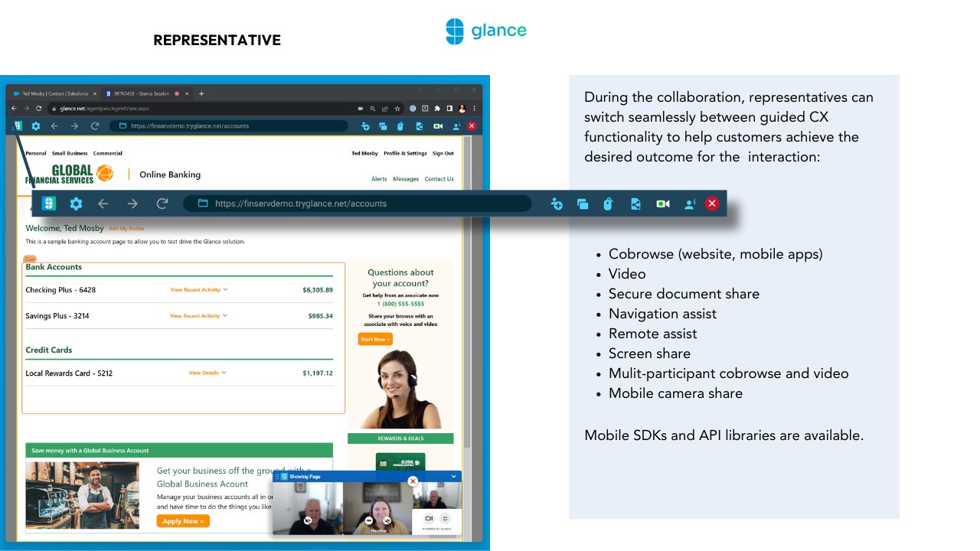Open participant info icon in enlarged toolbar
This screenshot has width=980, height=551.
(x=690, y=204)
